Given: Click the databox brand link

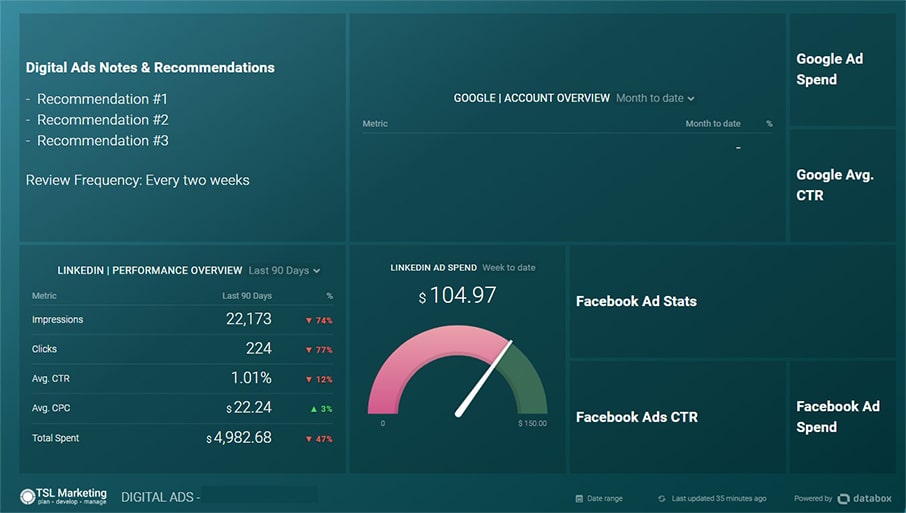Looking at the screenshot, I should [x=872, y=498].
